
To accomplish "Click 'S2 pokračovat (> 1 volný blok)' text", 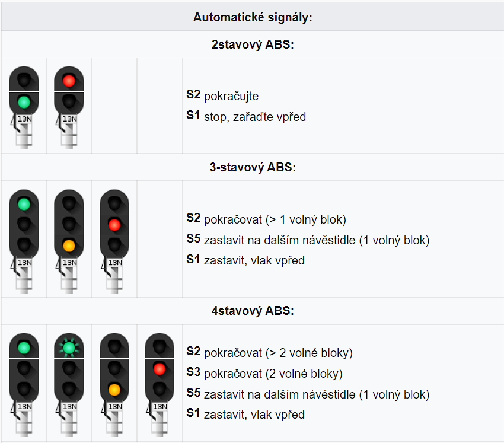I will 266,219.
